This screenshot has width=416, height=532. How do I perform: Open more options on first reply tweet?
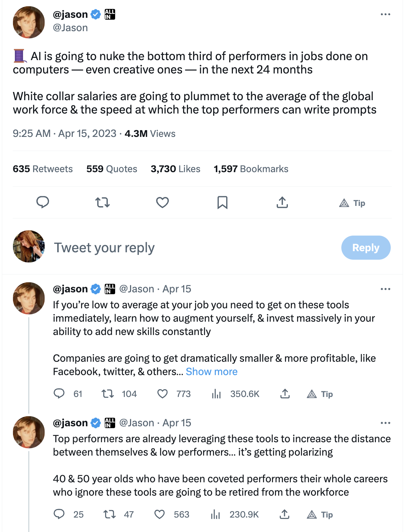[386, 289]
